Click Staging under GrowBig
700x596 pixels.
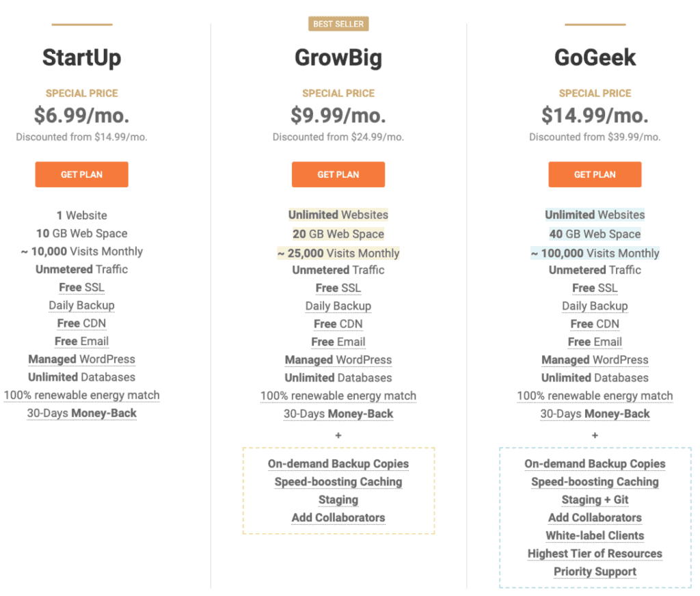(x=338, y=500)
